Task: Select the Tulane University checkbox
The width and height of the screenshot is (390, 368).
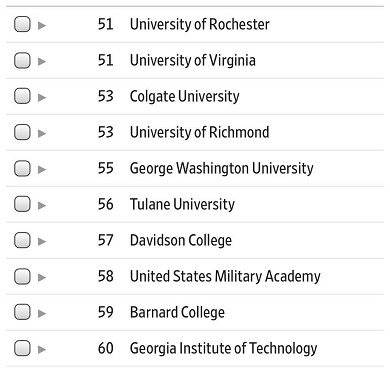Action: pos(22,204)
